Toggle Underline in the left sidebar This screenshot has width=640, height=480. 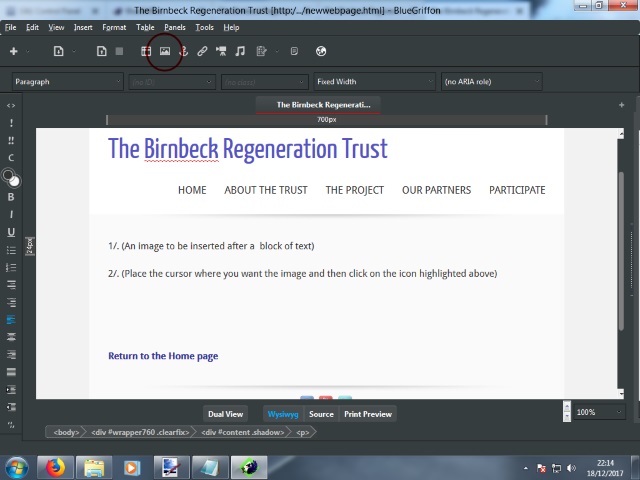click(11, 232)
